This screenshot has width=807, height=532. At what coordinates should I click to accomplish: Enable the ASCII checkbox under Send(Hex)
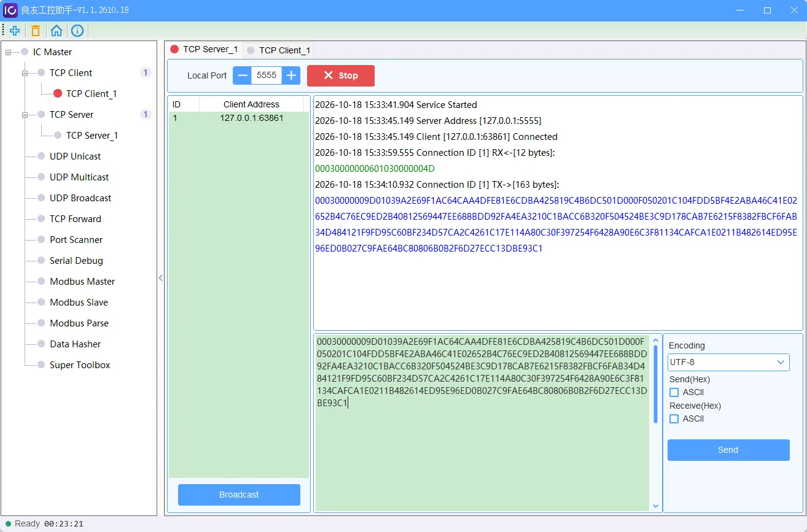[674, 392]
